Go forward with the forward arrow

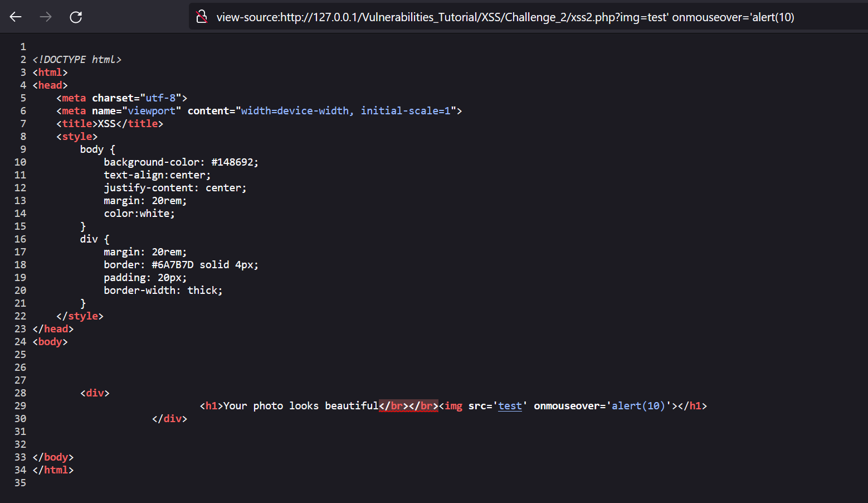[46, 17]
